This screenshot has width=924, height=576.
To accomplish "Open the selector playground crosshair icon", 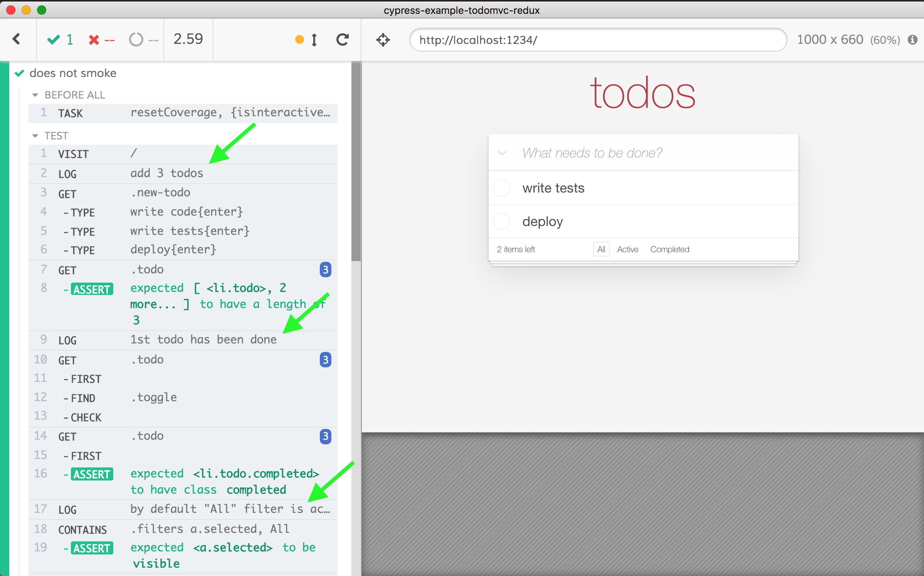I will [383, 40].
